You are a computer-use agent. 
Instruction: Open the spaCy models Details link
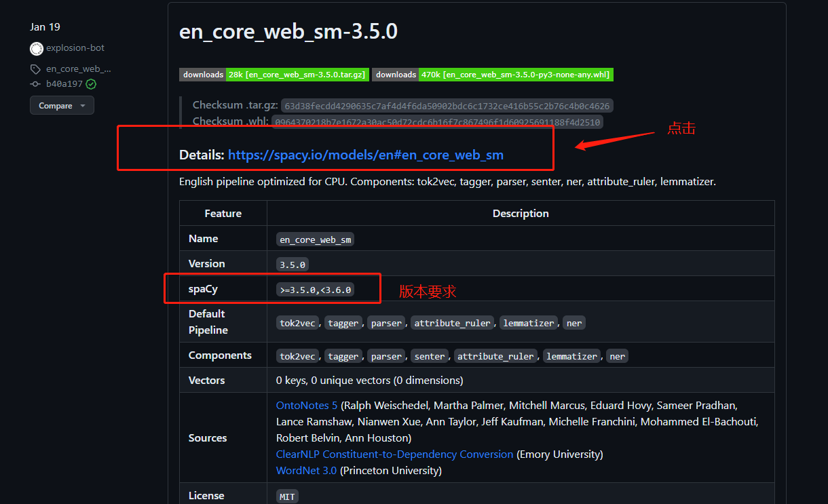pos(366,155)
